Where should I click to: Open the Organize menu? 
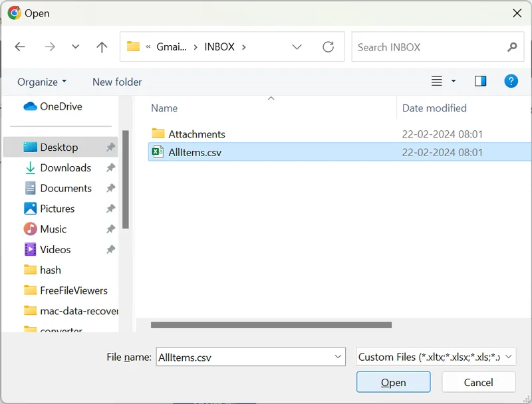pos(42,82)
